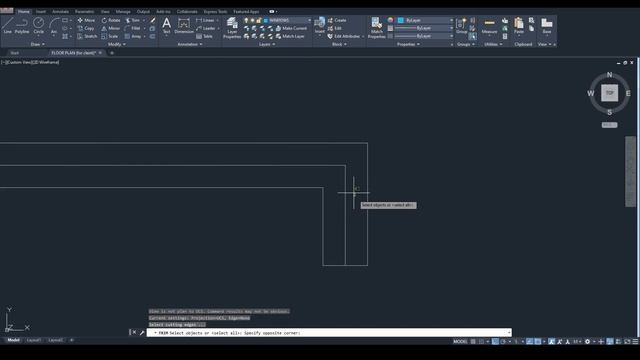Insert a Table
Screen dimensions: 640x360
204,36
